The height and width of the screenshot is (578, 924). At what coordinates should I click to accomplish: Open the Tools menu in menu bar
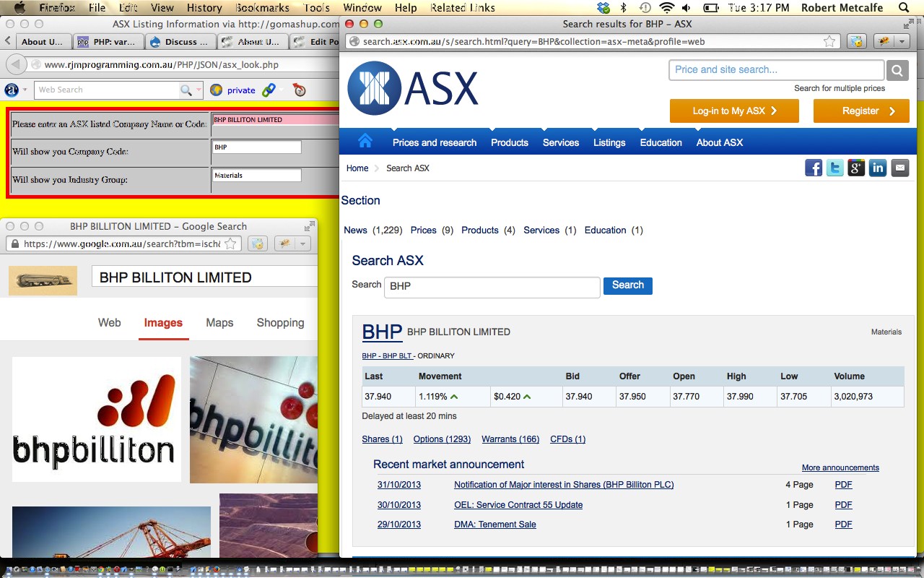click(317, 8)
